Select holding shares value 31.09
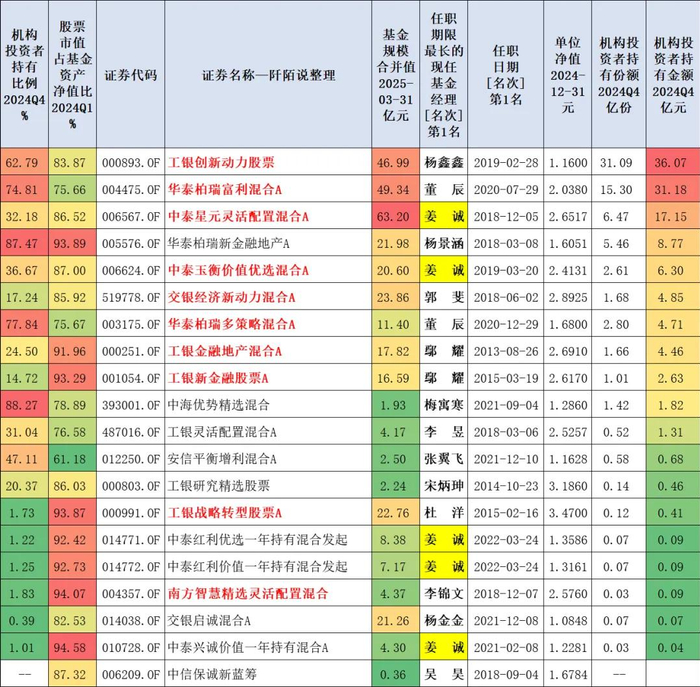700x687 pixels. (x=616, y=163)
